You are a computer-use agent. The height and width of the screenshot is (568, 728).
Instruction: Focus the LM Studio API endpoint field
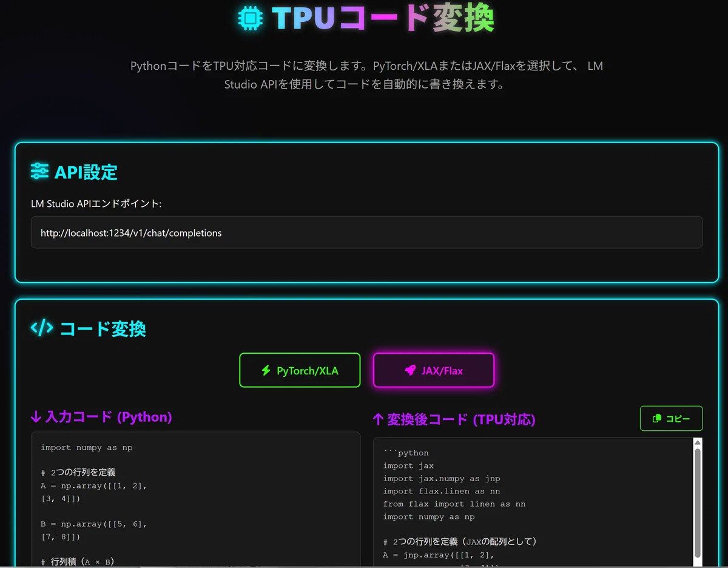pos(367,232)
